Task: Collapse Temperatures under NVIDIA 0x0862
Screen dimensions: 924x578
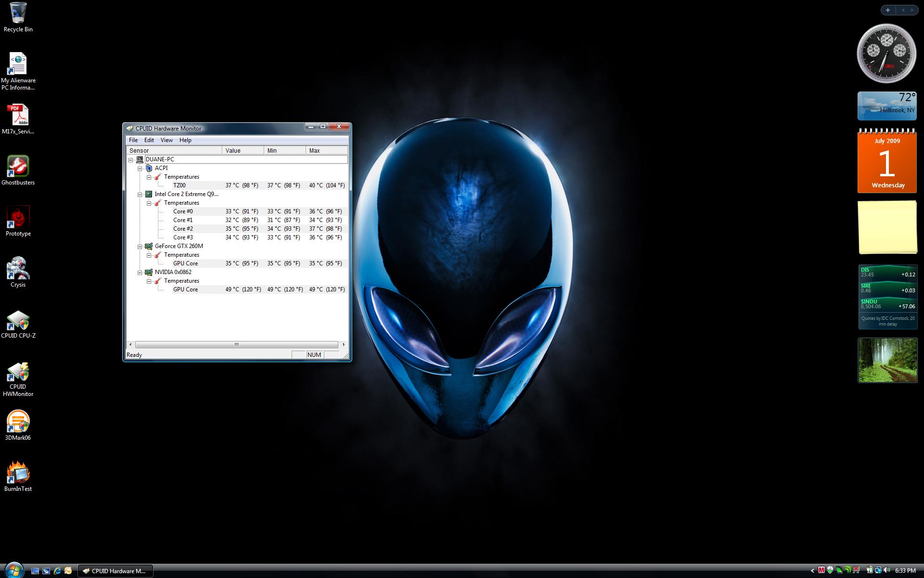Action: [x=149, y=281]
